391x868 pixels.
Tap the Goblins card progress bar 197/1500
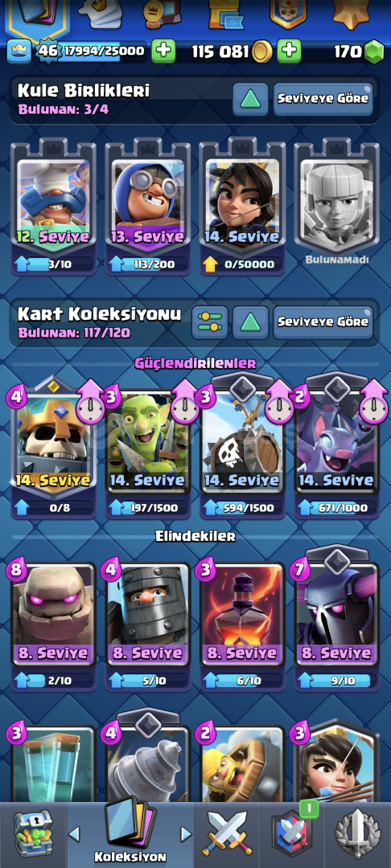click(147, 508)
